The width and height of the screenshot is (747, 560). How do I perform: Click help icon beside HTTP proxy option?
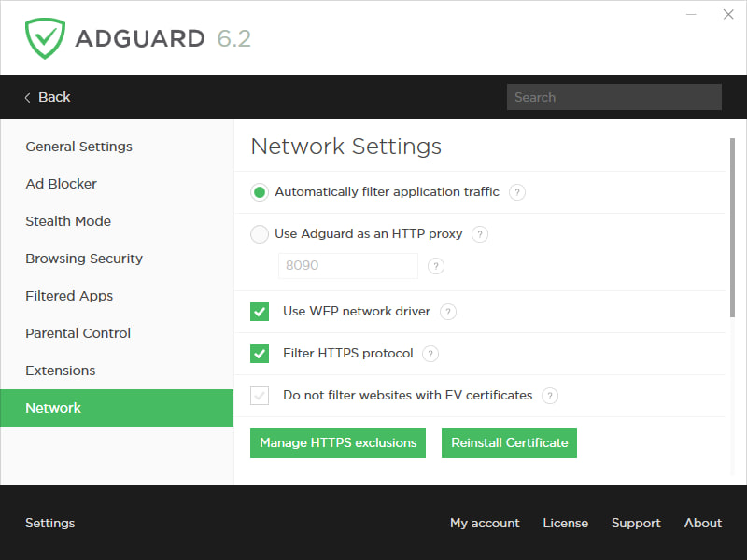tap(480, 234)
